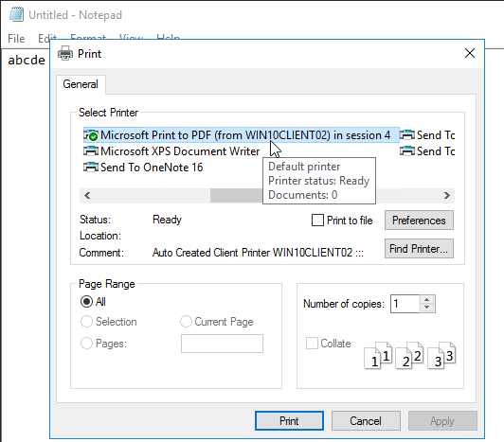Select the Selection radio button
This screenshot has height=442, width=504.
(x=86, y=322)
